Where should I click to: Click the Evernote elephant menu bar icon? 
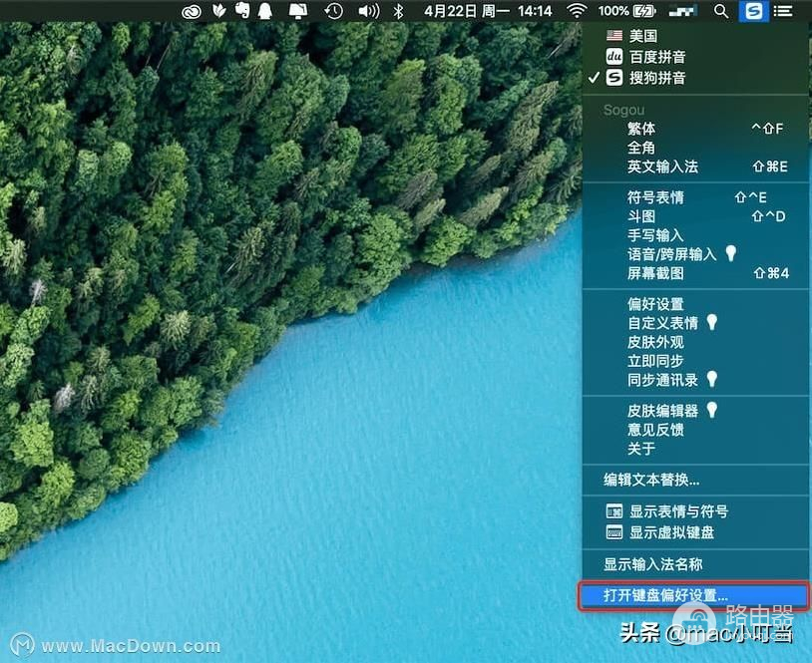point(241,11)
